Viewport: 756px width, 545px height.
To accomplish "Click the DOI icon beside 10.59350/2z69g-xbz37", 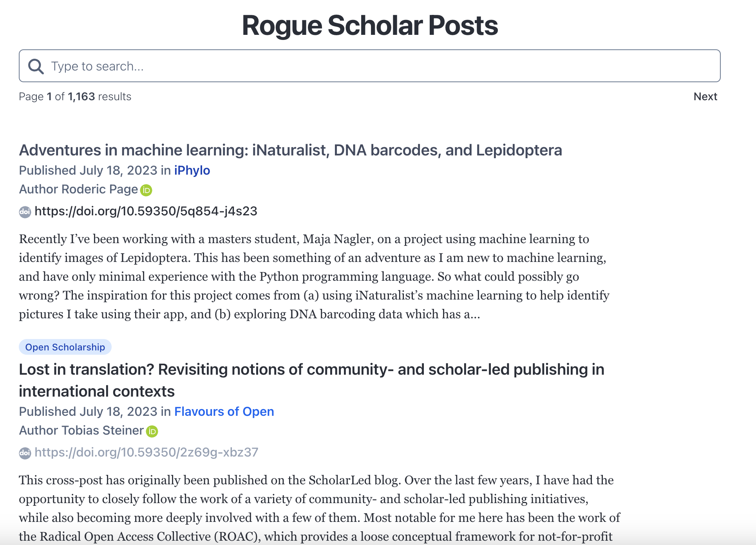I will pos(25,453).
